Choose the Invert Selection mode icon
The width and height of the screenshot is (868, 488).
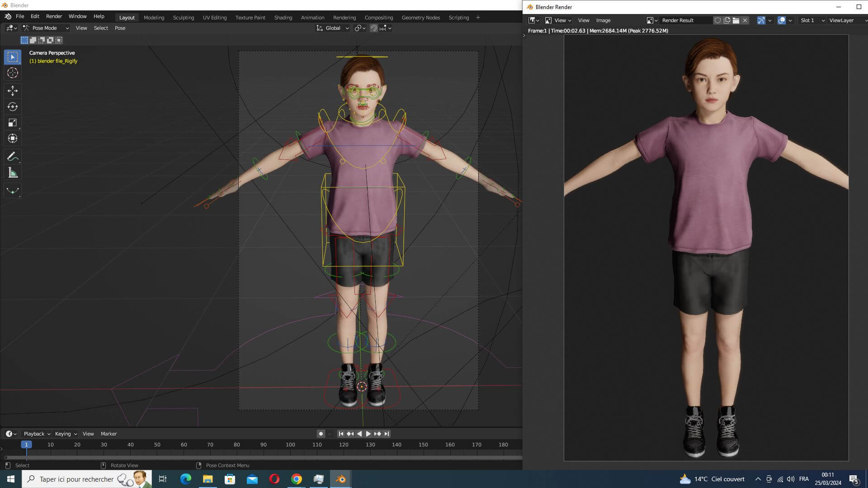tap(50, 40)
